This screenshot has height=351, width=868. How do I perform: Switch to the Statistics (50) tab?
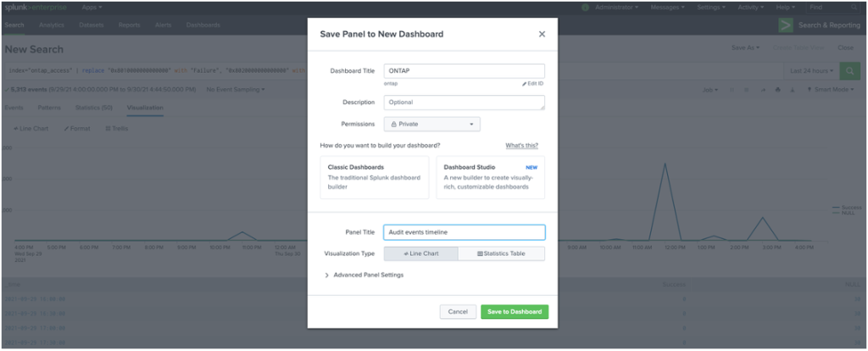pyautogui.click(x=93, y=108)
